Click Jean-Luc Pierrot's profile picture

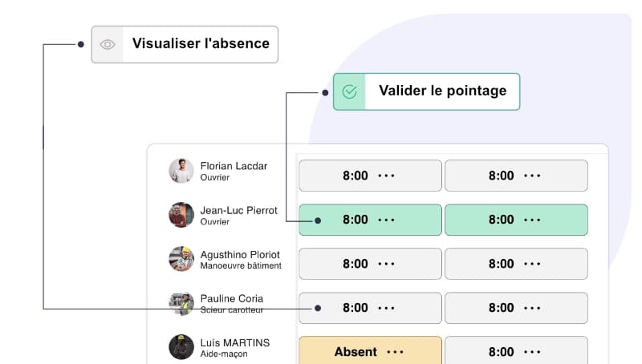point(181,215)
